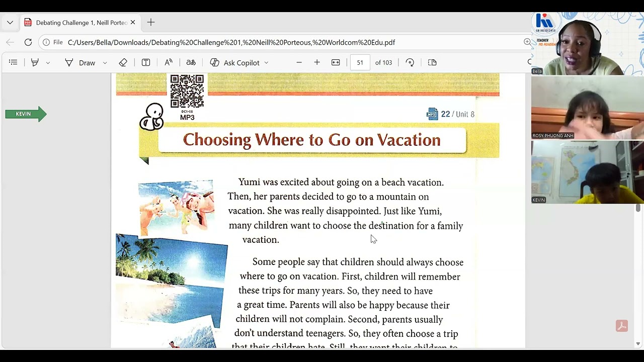Select Bella's video tile
Viewport: 644px width, 362px height.
coord(588,44)
